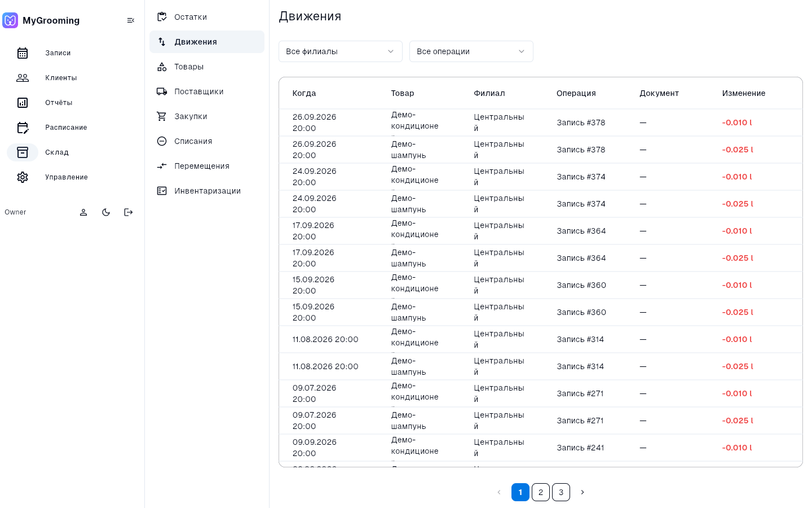Click the Товары shapes icon
Image resolution: width=812 pixels, height=508 pixels.
[162, 67]
